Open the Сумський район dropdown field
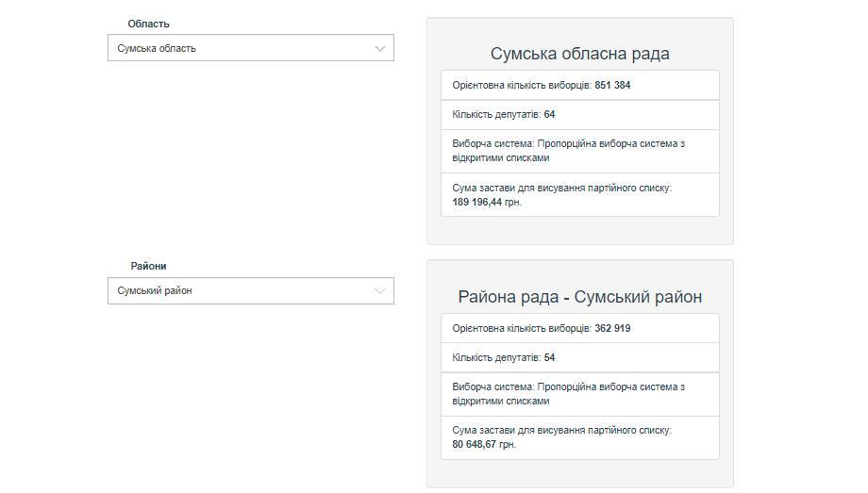The width and height of the screenshot is (868, 493). tap(241, 290)
